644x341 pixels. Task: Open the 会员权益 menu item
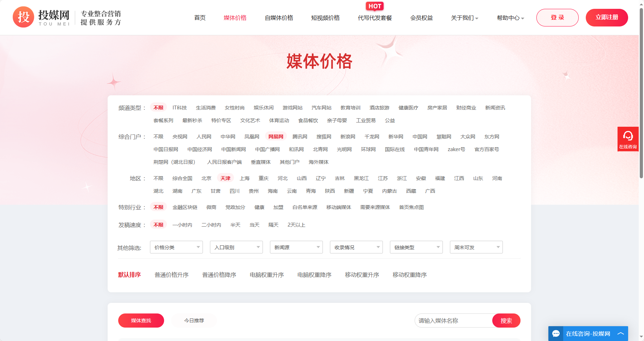pos(421,18)
